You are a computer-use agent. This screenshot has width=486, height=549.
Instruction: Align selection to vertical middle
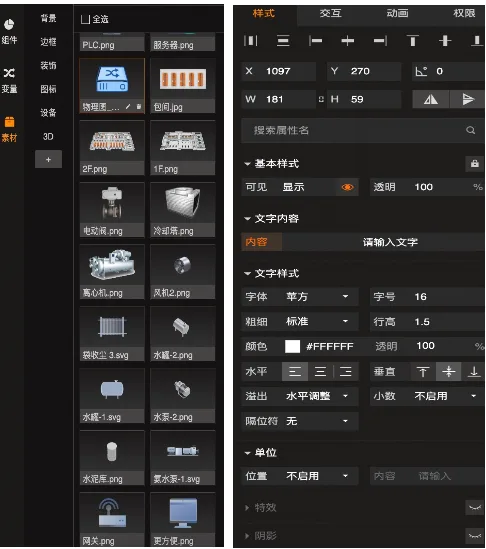click(445, 41)
